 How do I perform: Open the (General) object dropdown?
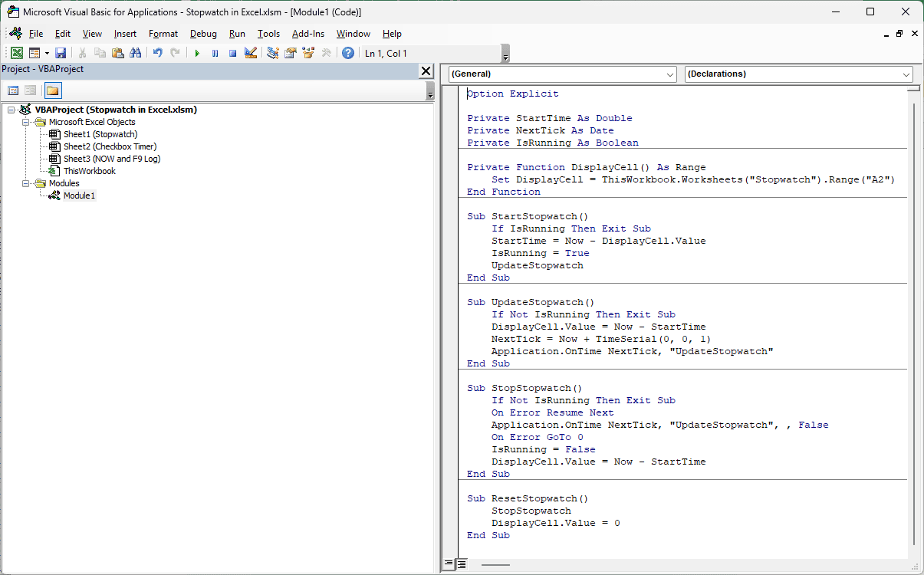(x=562, y=74)
